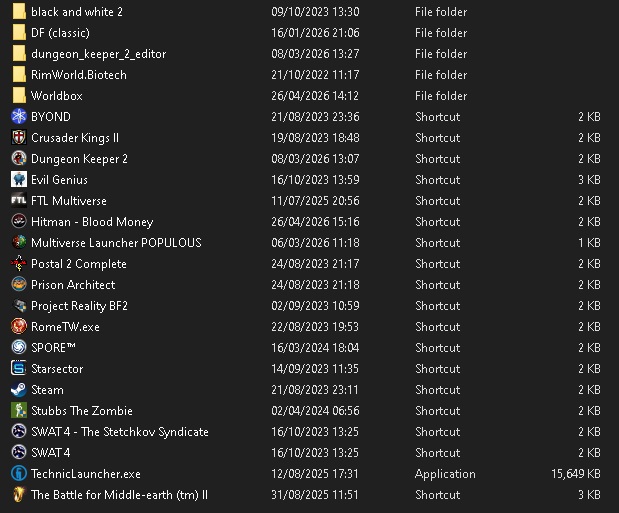This screenshot has width=619, height=513.
Task: Select Evil Genius's 3 KB size value
Action: 589,180
